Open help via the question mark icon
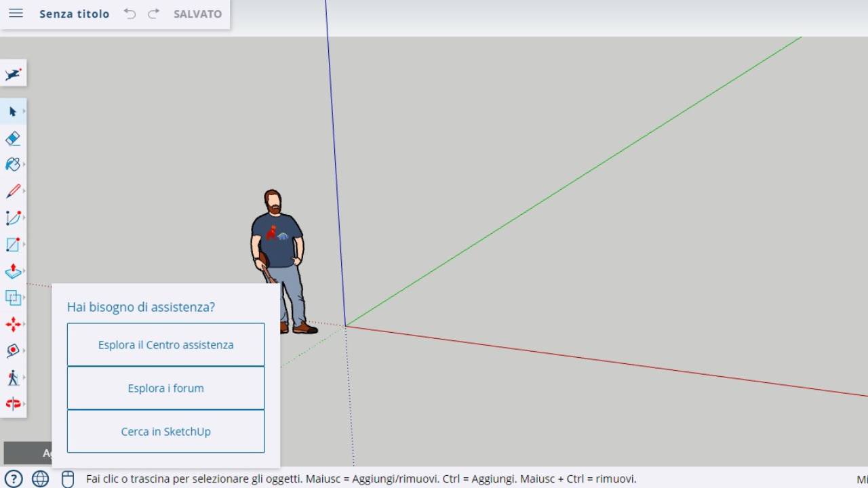 [14, 479]
